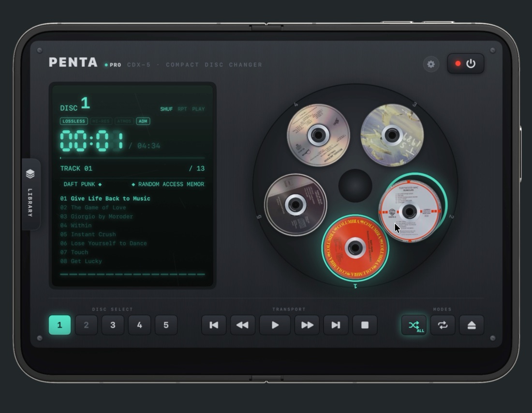This screenshot has width=532, height=413.
Task: Click the ADM badge
Action: pos(143,121)
